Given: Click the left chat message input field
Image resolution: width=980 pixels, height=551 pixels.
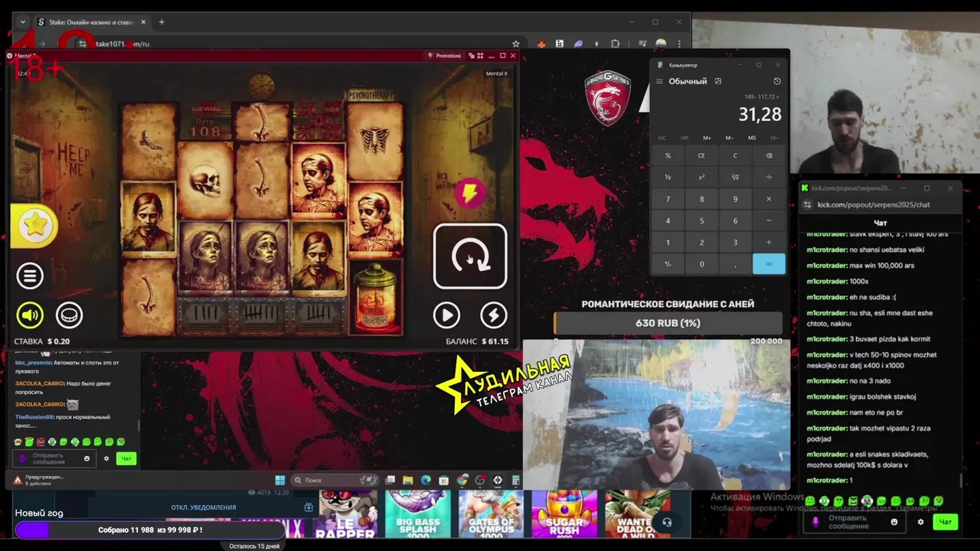Looking at the screenshot, I should [x=54, y=458].
